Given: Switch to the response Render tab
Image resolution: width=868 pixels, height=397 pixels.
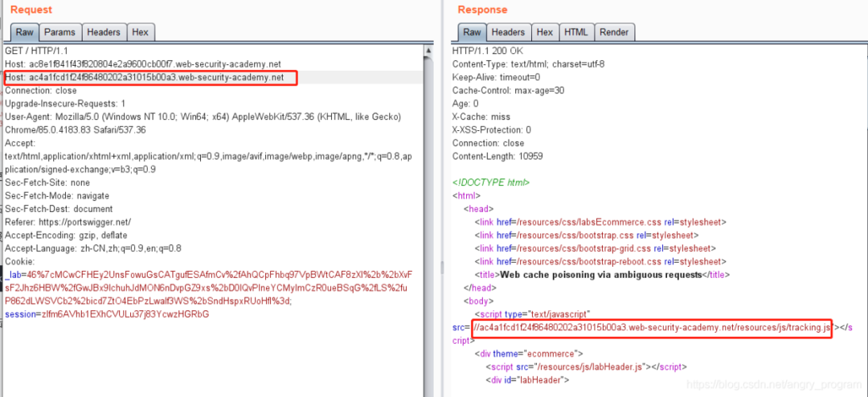Looking at the screenshot, I should click(614, 32).
